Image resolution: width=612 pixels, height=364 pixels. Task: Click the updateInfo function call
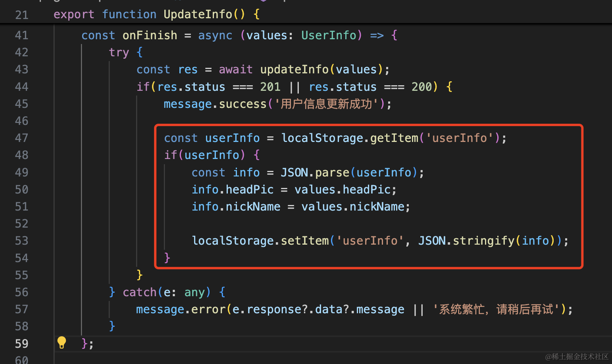pos(294,69)
